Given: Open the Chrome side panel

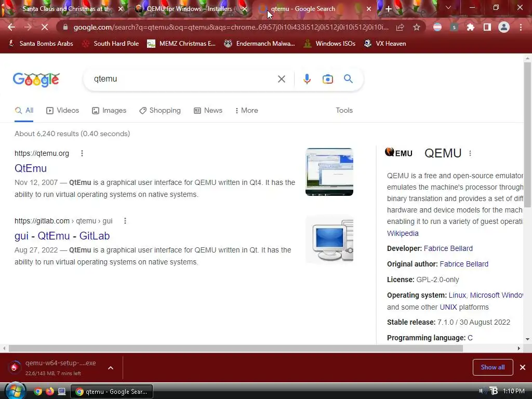Looking at the screenshot, I should point(487,27).
